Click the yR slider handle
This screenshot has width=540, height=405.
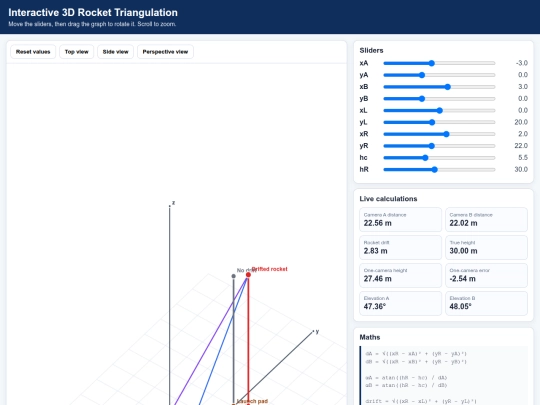[x=432, y=146]
